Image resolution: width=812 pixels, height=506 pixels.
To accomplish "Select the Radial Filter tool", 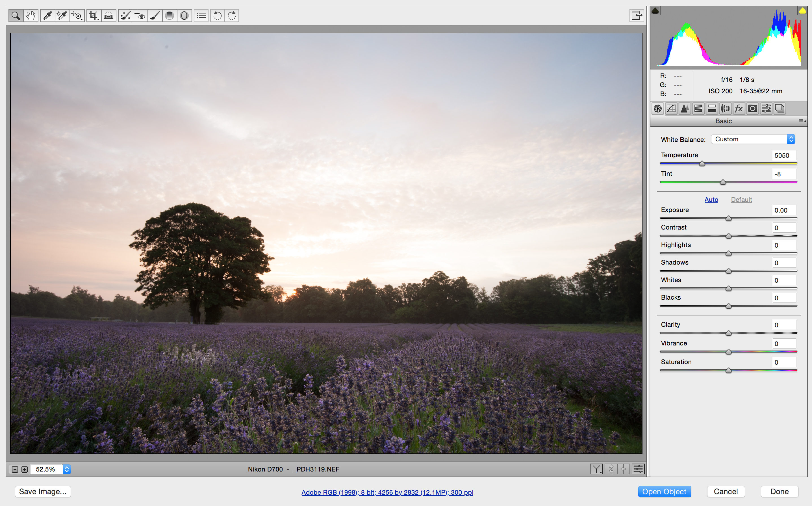I will point(184,16).
